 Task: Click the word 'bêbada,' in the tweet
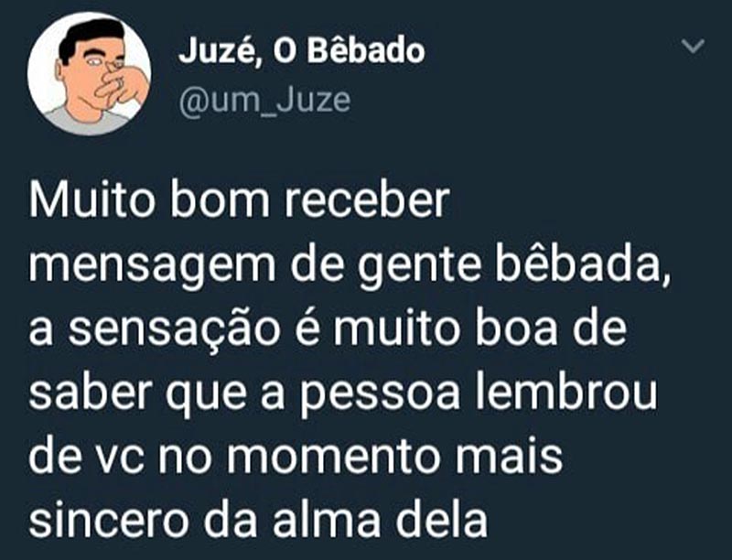(x=583, y=266)
